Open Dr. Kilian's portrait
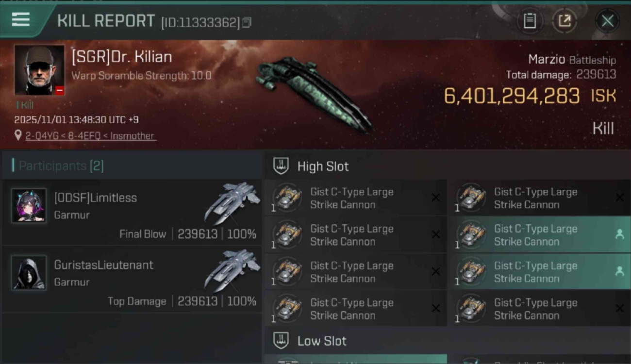This screenshot has width=631, height=364. click(x=39, y=70)
